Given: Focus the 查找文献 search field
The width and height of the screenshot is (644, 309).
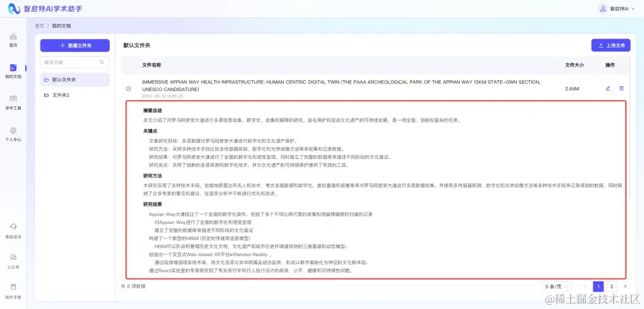Looking at the screenshot, I should (75, 63).
